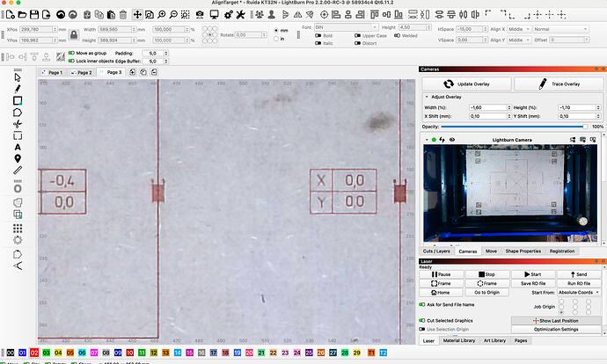Open Settings gear icon
The image size is (607, 364).
point(229,15)
